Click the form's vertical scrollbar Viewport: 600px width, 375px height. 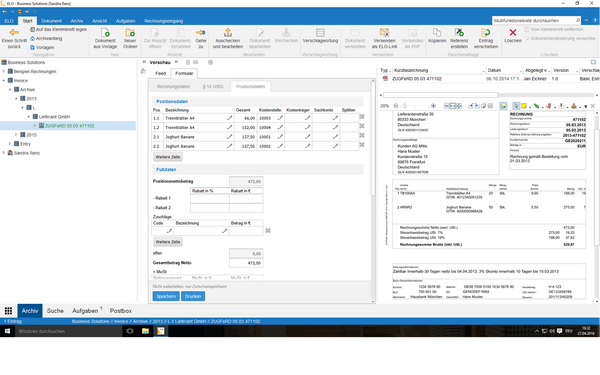coord(373,138)
